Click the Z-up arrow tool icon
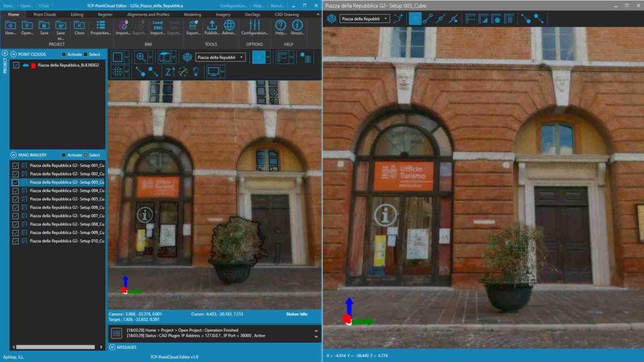644x362 pixels. [170, 72]
